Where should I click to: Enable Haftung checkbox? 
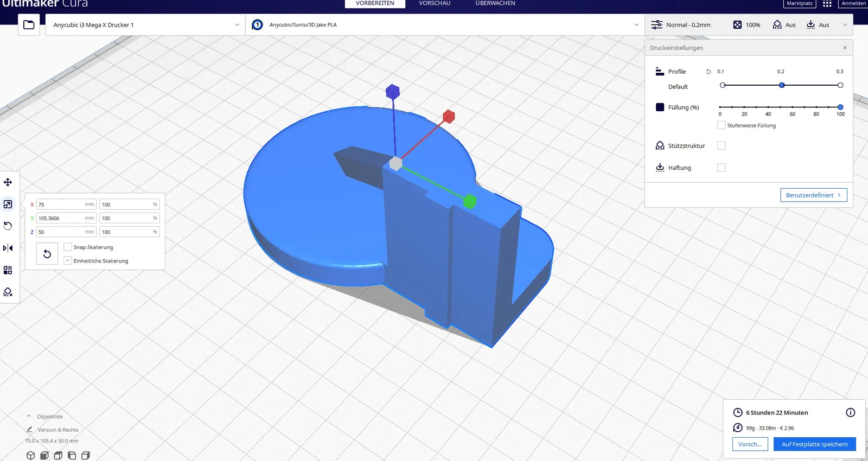coord(722,168)
